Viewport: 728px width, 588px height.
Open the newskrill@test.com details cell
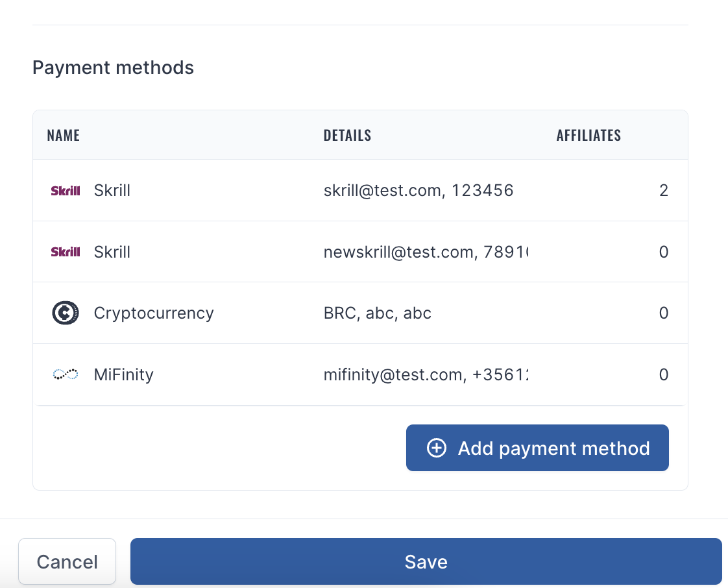click(426, 252)
